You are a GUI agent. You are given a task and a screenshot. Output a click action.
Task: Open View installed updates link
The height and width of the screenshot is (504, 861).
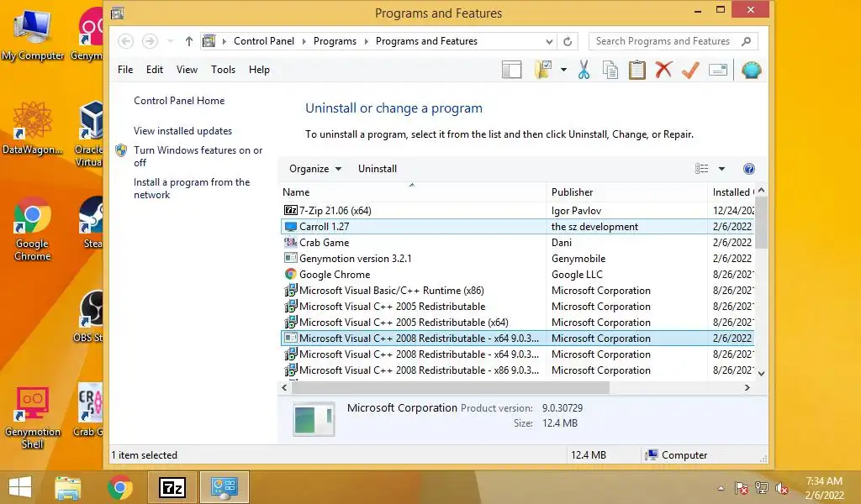pos(182,131)
